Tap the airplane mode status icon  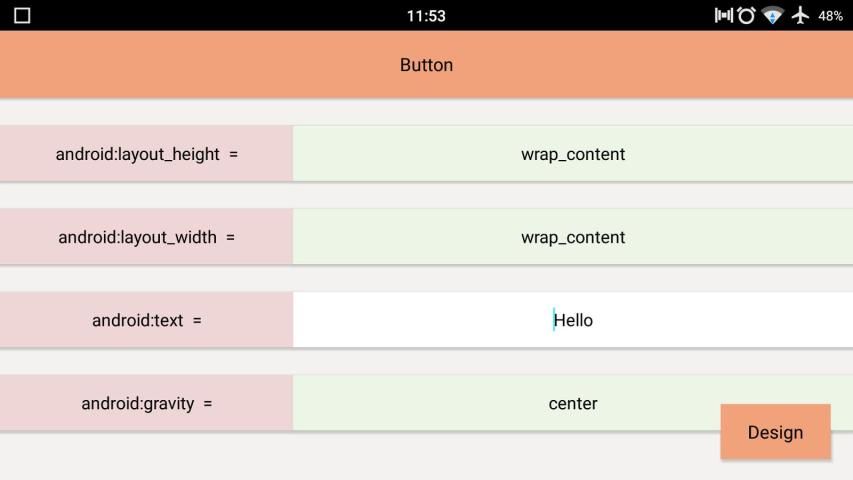[x=800, y=15]
